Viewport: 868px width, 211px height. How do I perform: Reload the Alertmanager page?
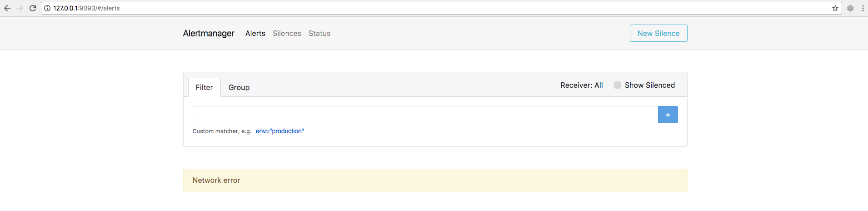[33, 8]
